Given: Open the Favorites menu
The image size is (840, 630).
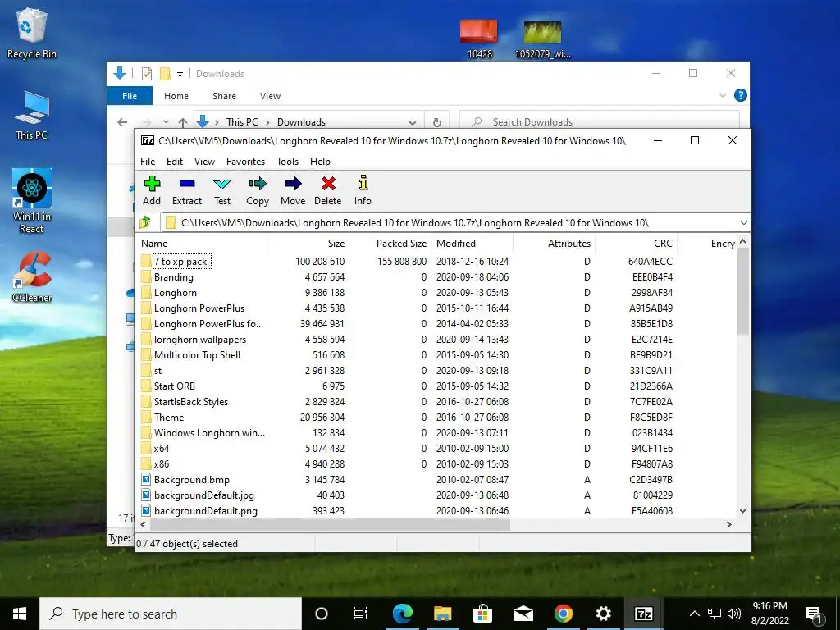Looking at the screenshot, I should (x=245, y=162).
